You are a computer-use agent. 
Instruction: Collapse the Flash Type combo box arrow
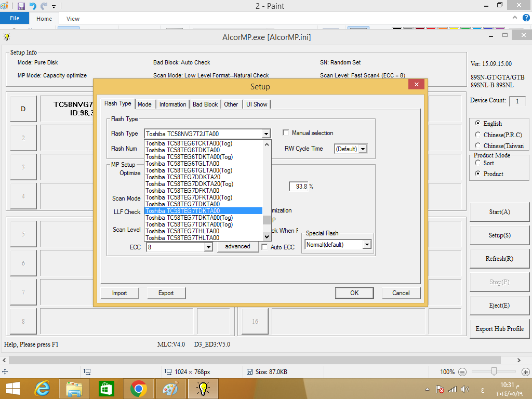267,134
